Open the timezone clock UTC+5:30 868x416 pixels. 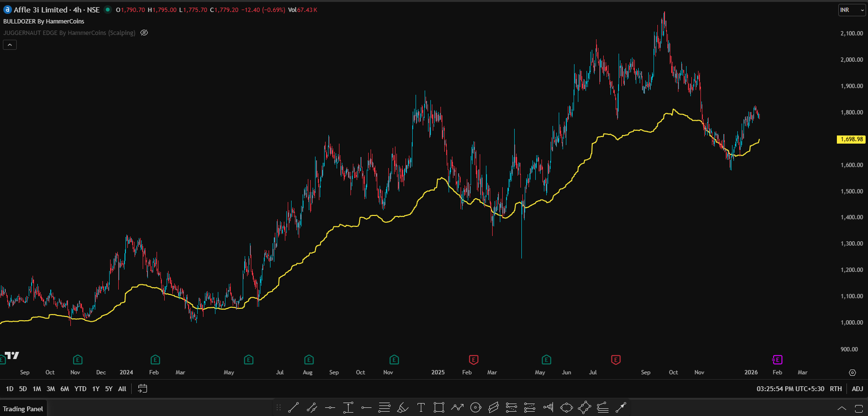click(790, 389)
